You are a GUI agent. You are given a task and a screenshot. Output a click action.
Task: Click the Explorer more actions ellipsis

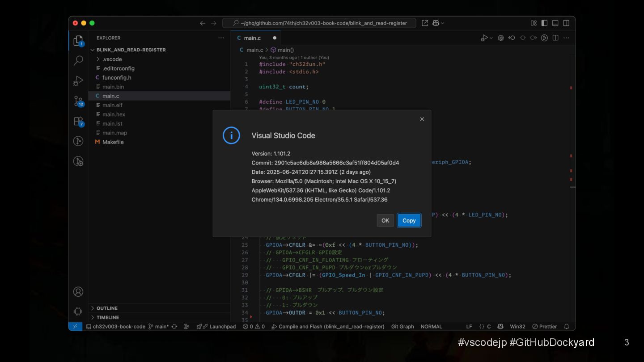[221, 38]
